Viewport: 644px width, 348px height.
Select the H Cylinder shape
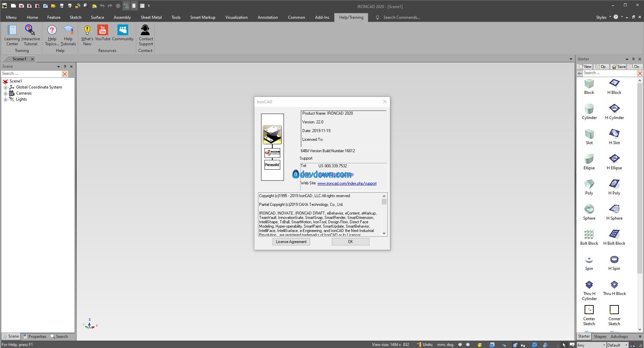pyautogui.click(x=614, y=112)
